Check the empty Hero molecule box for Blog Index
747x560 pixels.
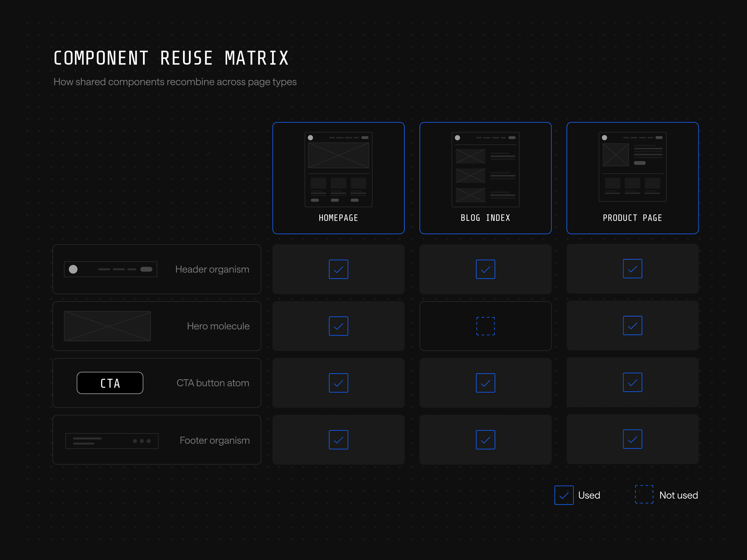(x=485, y=326)
